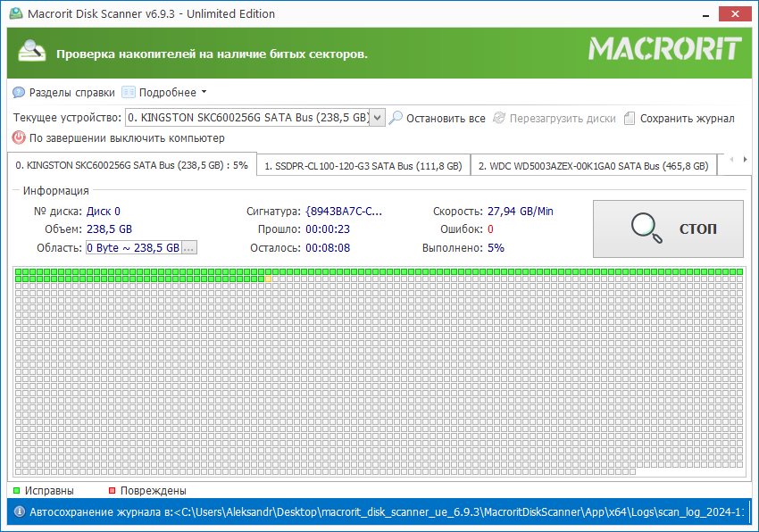Expand the Подробнее dropdown arrow
The width and height of the screenshot is (759, 532).
[x=204, y=91]
